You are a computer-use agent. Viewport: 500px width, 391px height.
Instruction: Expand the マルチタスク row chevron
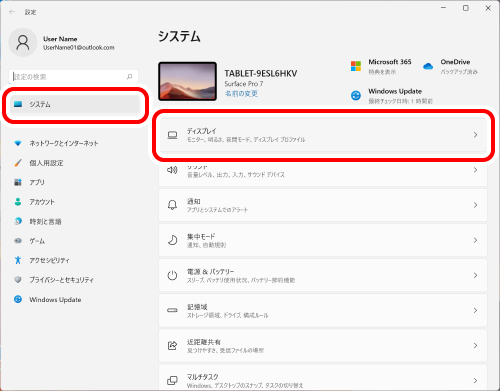(475, 380)
